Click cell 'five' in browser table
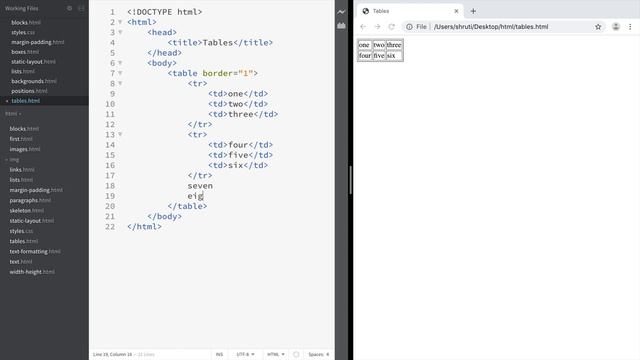The width and height of the screenshot is (640, 360). 379,56
